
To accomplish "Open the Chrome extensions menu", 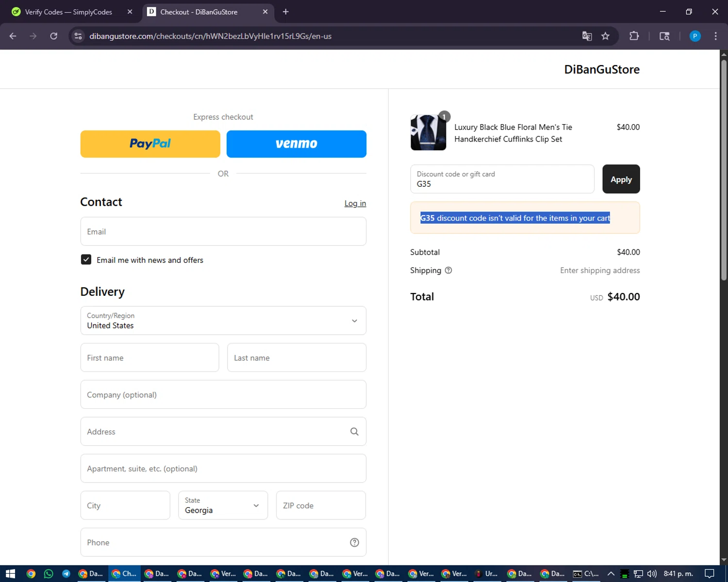I will (634, 36).
